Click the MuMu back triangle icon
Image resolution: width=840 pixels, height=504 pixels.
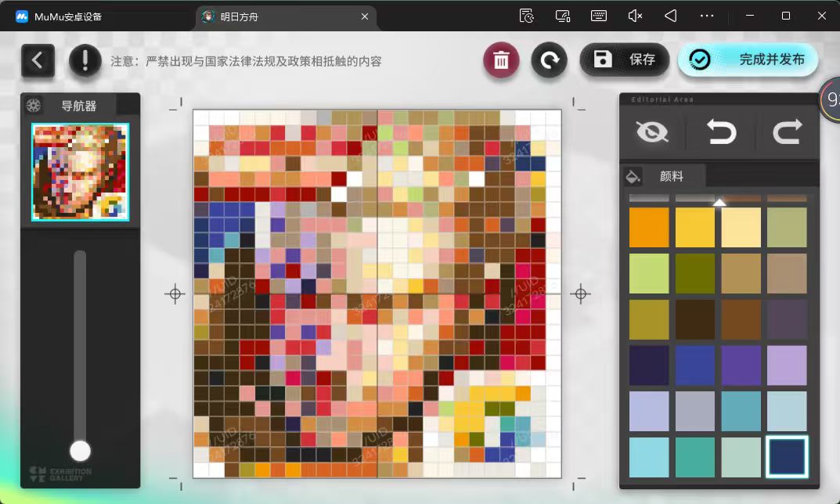671,16
